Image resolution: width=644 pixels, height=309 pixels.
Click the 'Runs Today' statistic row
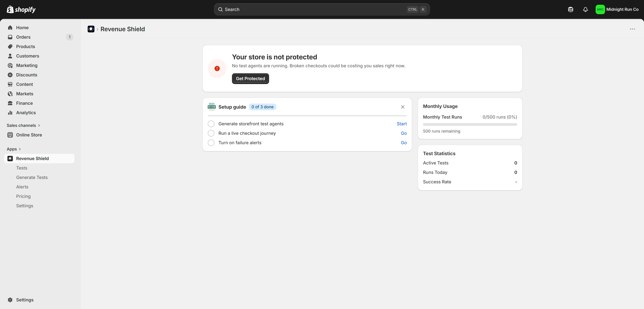[x=470, y=172]
